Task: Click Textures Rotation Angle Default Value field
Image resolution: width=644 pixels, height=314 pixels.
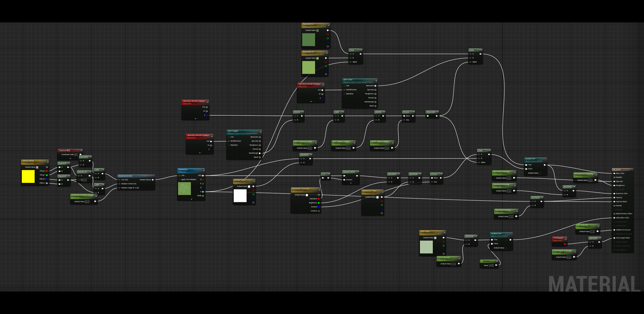Action: (x=87, y=202)
